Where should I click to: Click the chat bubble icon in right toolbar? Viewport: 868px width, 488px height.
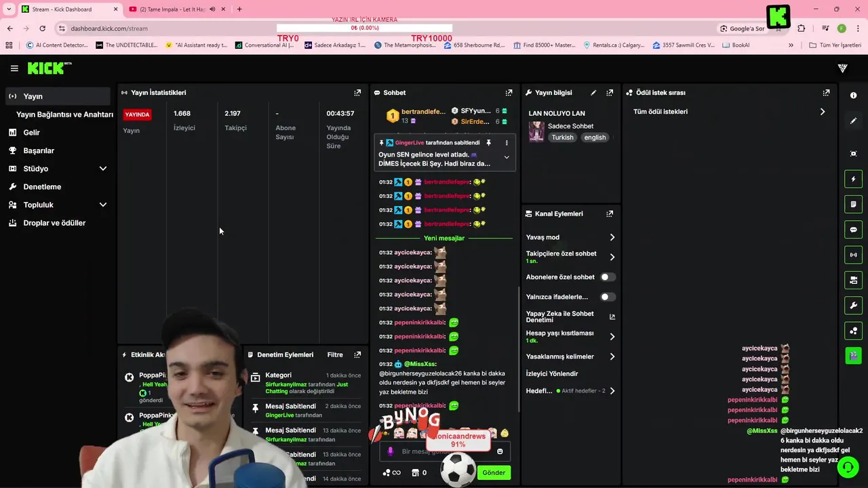coord(853,230)
